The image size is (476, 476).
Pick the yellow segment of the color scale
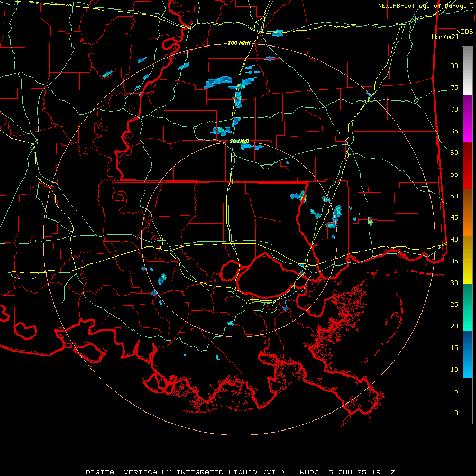[467, 260]
